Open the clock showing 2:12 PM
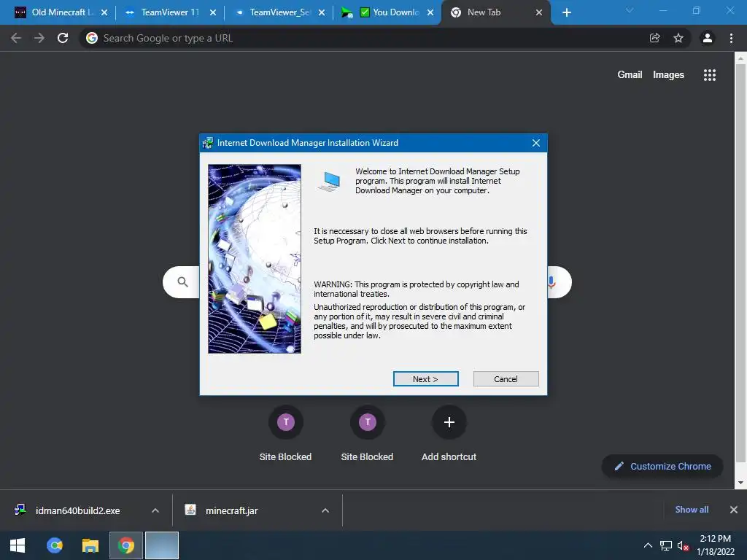Viewport: 747px width, 560px height. coord(716,545)
